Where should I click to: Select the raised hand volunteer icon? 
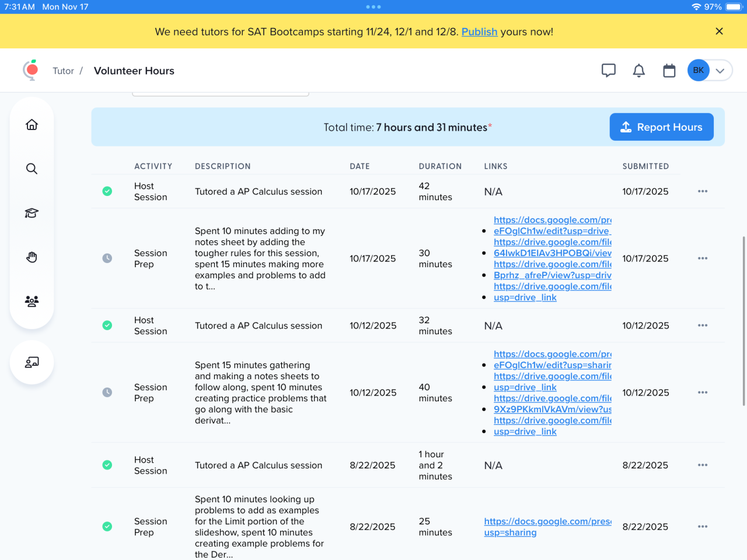pos(32,257)
